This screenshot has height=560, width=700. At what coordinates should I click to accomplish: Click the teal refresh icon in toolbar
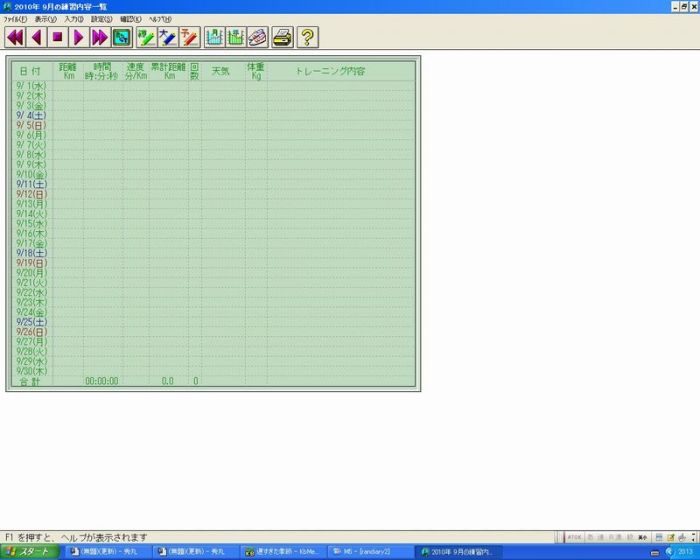coord(121,38)
